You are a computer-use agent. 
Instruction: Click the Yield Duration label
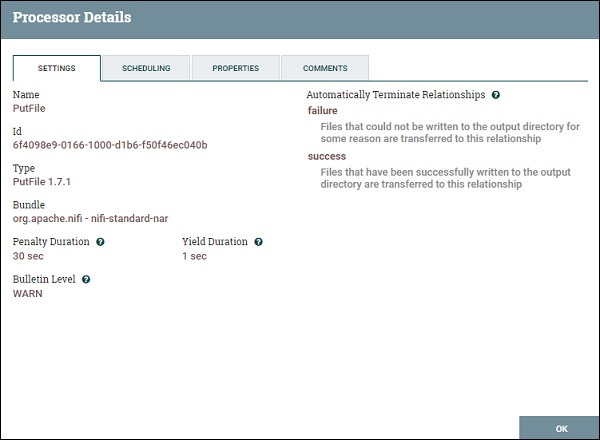pyautogui.click(x=215, y=242)
